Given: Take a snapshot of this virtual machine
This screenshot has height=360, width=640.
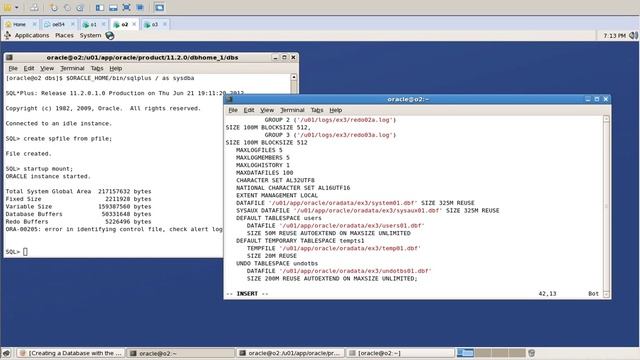Looking at the screenshot, I should 53,7.
